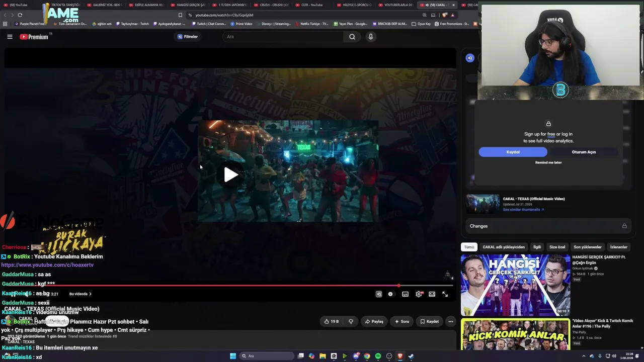
Task: Click the search magnifier button
Action: click(352, 37)
